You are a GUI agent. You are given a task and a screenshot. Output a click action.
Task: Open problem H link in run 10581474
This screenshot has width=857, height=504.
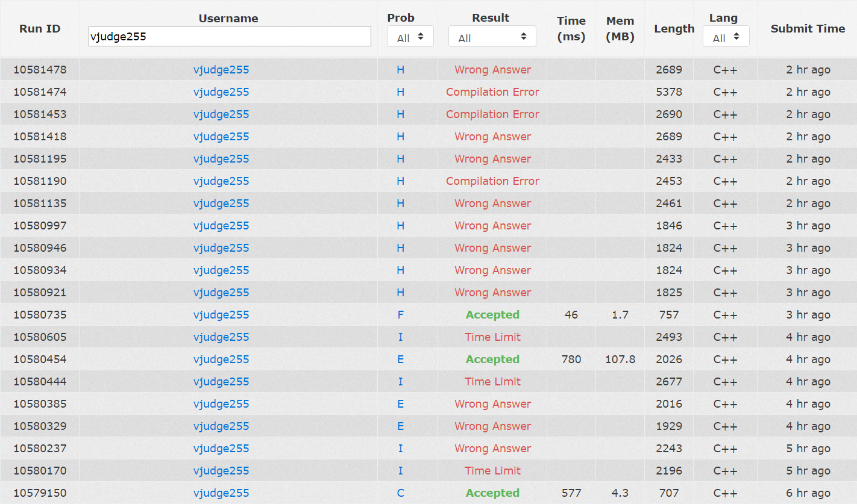[x=400, y=92]
